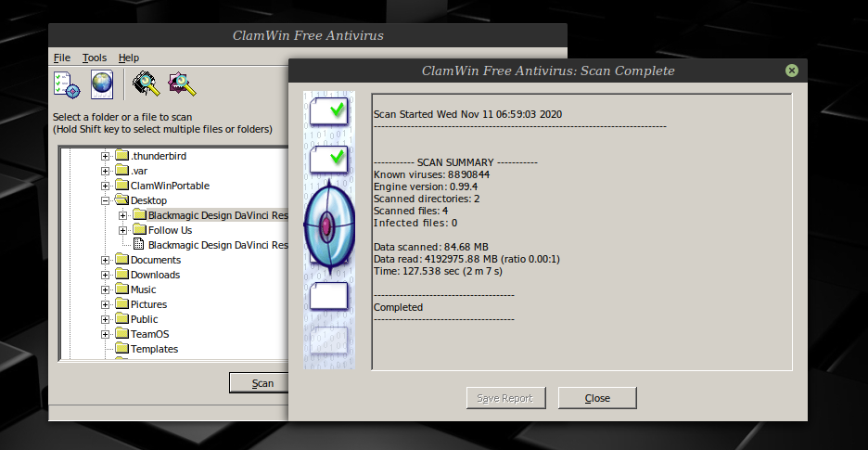Expand the Follow Us folder
868x450 pixels.
[123, 230]
